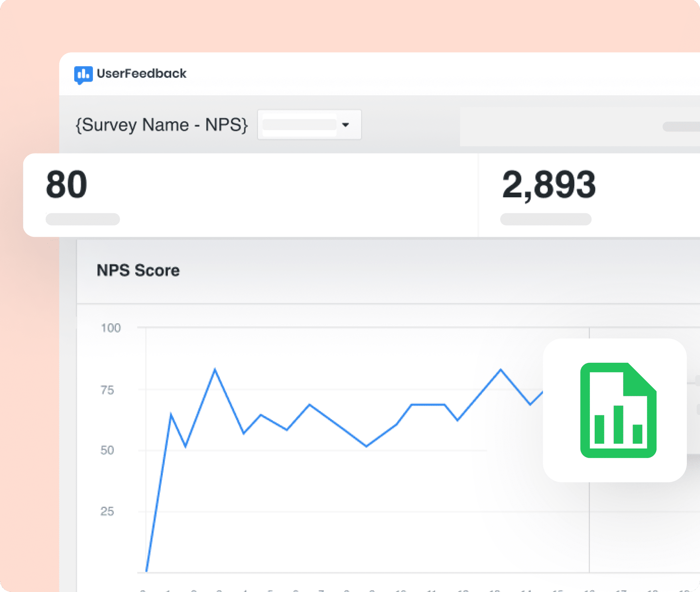Click the NPS value 80
This screenshot has width=700, height=592.
pyautogui.click(x=66, y=184)
